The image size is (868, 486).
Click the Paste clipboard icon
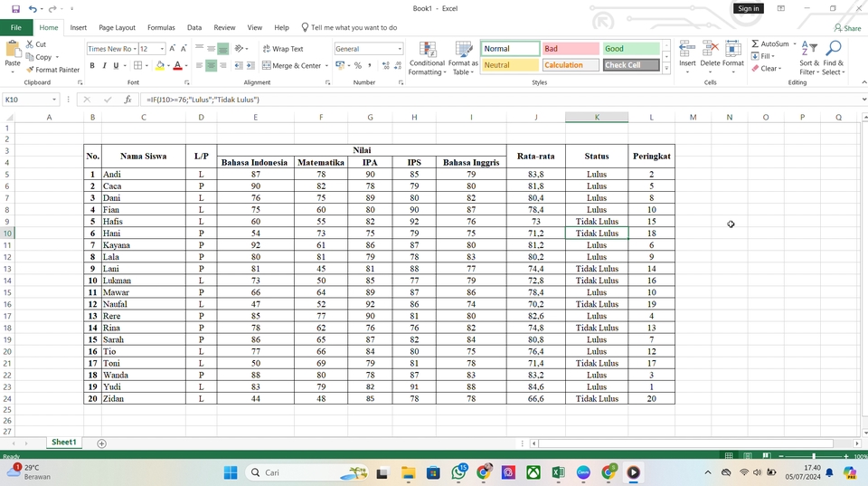12,50
